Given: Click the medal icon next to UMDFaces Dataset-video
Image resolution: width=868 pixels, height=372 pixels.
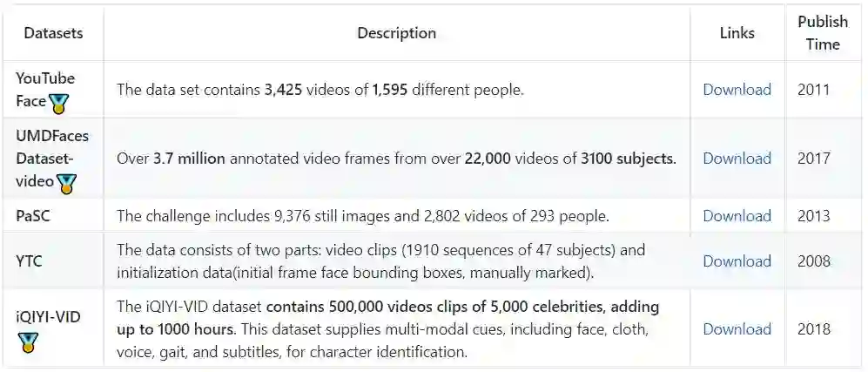Looking at the screenshot, I should [x=66, y=183].
